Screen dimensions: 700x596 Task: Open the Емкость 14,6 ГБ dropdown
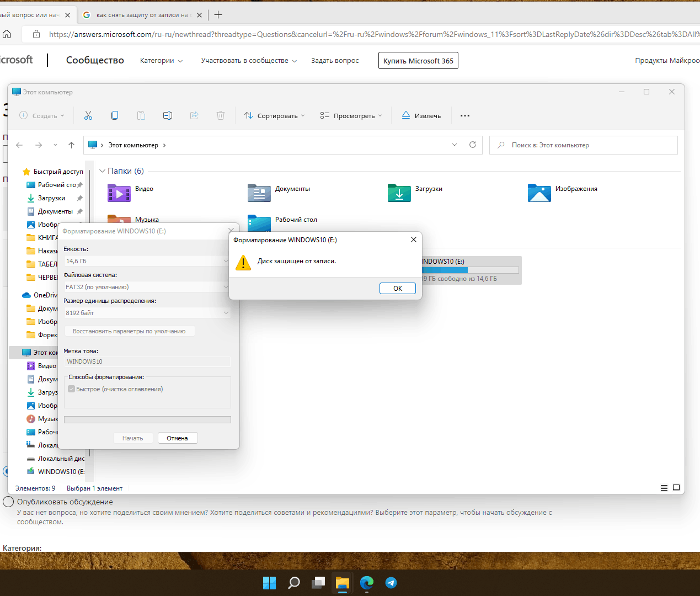(147, 260)
